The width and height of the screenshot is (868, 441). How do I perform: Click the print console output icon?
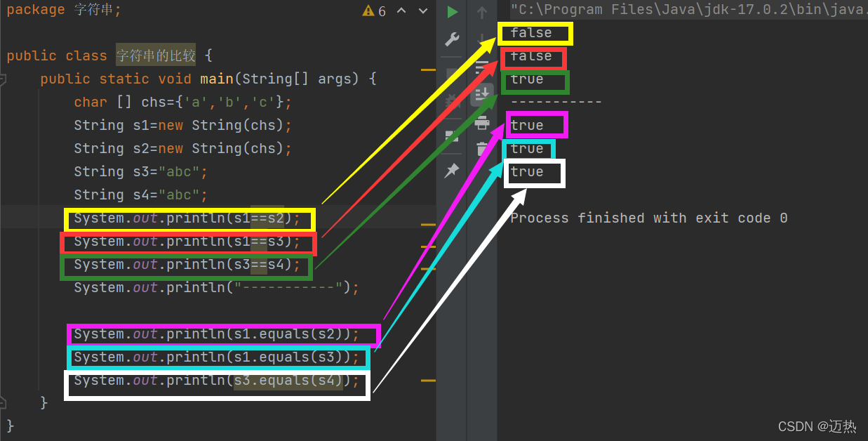point(481,123)
